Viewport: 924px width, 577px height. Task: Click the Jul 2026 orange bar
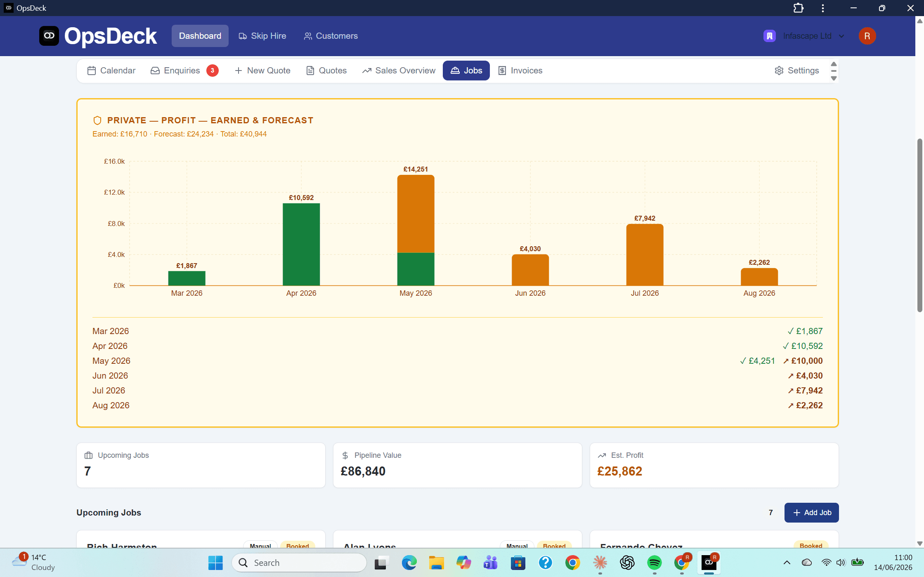(x=645, y=254)
